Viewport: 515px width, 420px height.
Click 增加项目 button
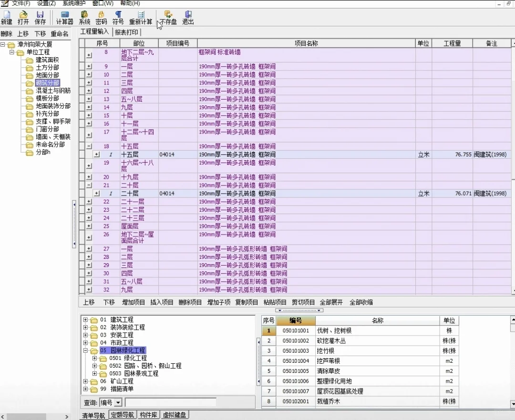(x=134, y=302)
